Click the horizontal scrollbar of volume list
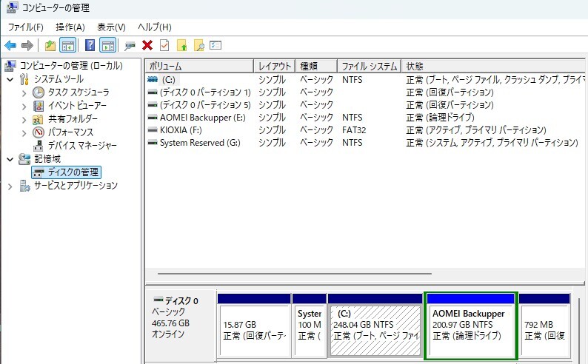Image resolution: width=588 pixels, height=364 pixels. point(295,274)
